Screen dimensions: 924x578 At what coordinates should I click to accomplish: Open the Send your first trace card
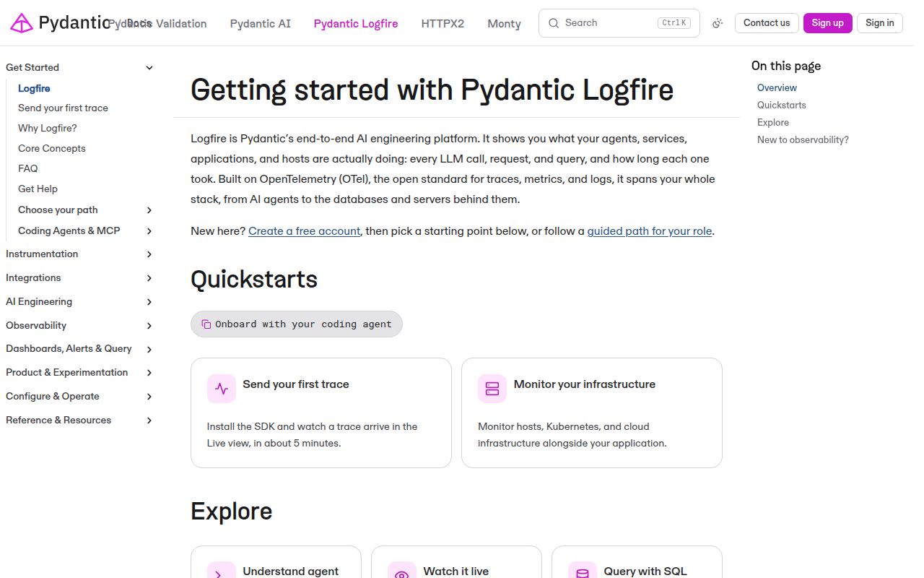tap(321, 413)
